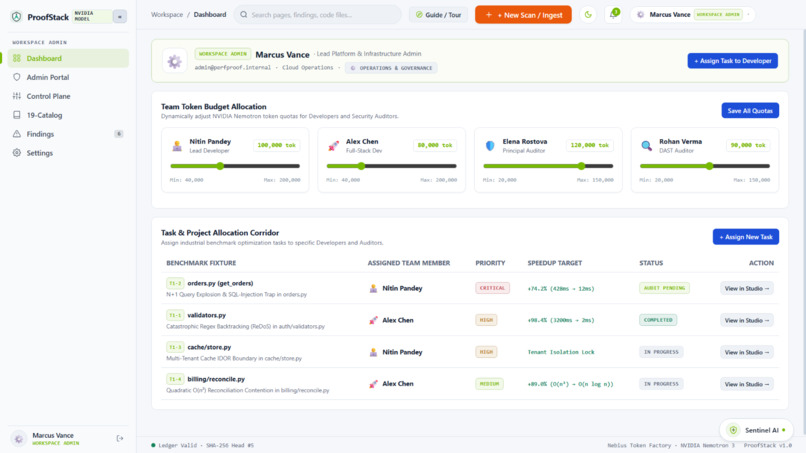
Task: Click the Control Plane sliders icon
Action: [x=17, y=96]
